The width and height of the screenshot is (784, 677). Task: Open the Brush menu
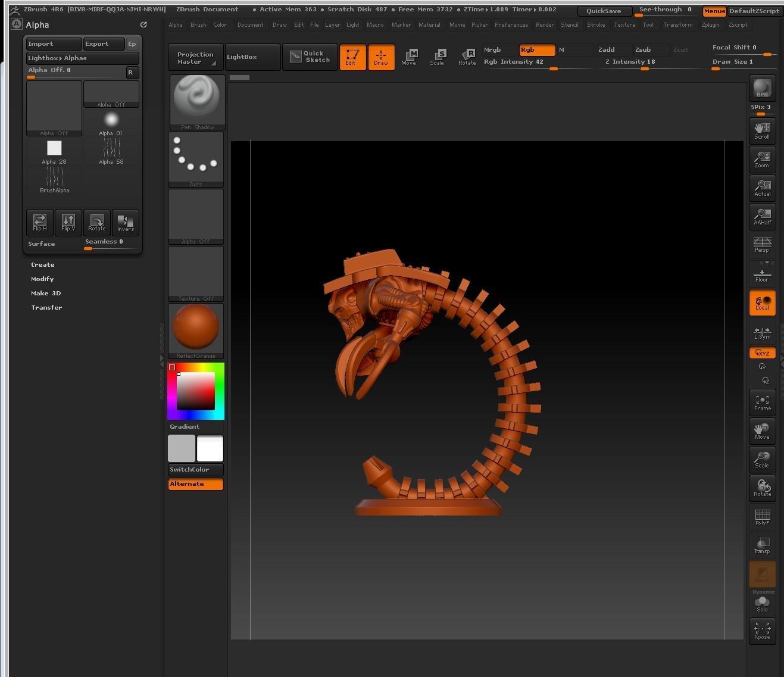coord(198,25)
